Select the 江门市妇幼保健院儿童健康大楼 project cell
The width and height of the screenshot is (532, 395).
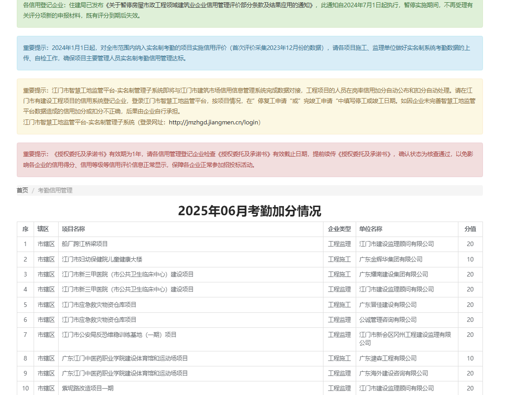[102, 259]
